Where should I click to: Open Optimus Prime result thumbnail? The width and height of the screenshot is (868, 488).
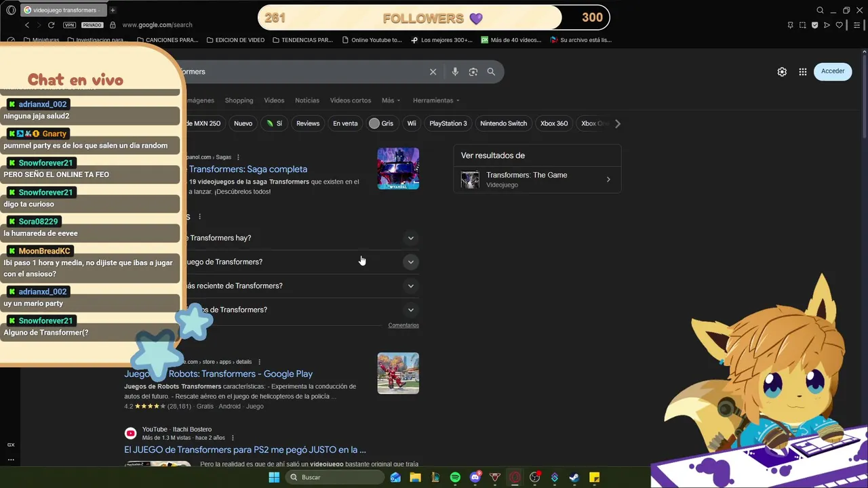(398, 169)
